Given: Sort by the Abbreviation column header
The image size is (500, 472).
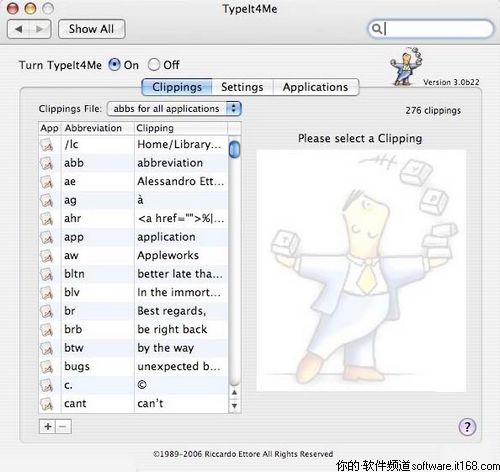Looking at the screenshot, I should point(98,128).
